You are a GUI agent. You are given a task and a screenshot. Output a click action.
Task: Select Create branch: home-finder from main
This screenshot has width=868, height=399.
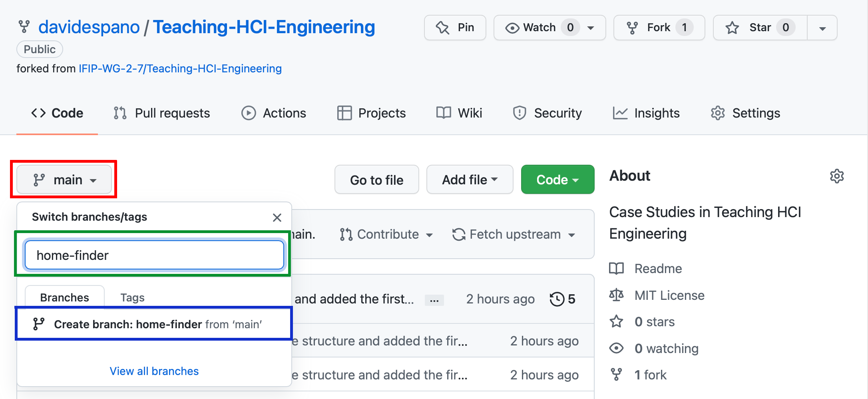point(154,324)
